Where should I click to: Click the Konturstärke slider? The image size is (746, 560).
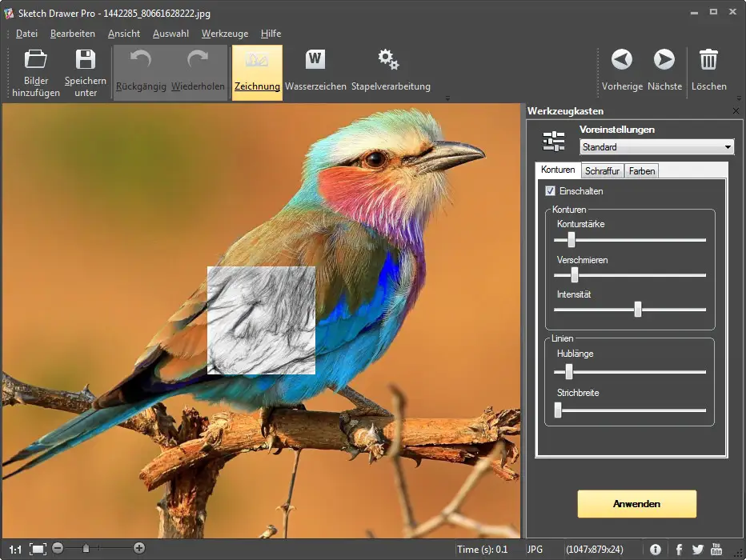pos(629,240)
